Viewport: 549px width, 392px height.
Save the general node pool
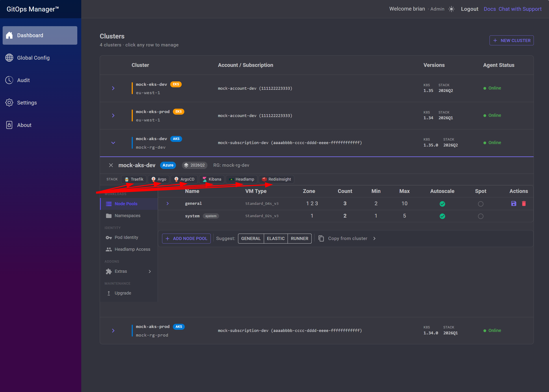tap(514, 203)
